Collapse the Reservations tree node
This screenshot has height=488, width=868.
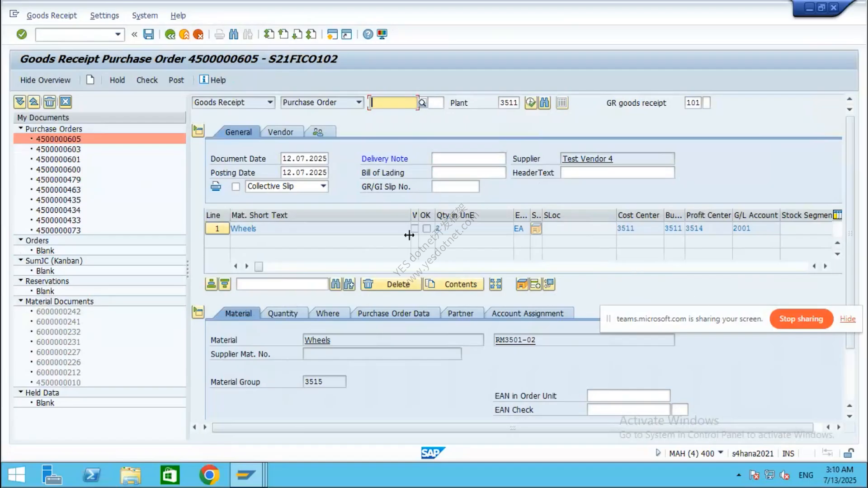click(x=21, y=281)
